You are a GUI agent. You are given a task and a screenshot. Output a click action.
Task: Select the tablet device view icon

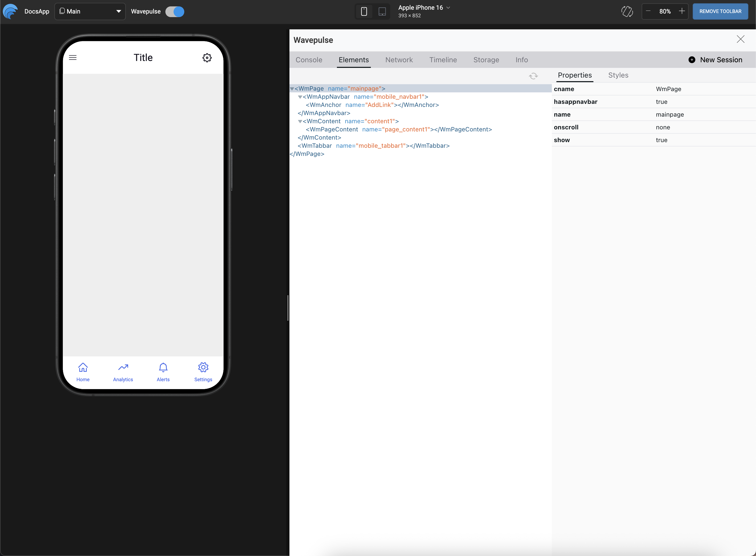pyautogui.click(x=382, y=11)
